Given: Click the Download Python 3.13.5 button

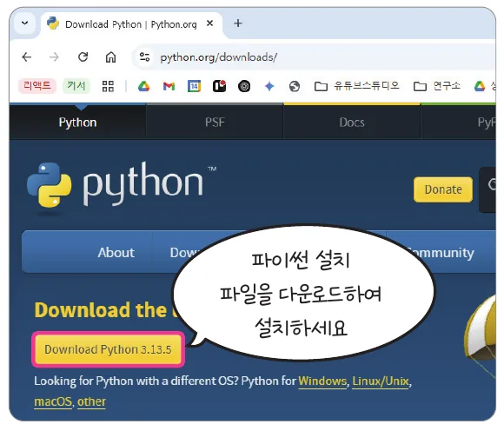Looking at the screenshot, I should point(108,349).
